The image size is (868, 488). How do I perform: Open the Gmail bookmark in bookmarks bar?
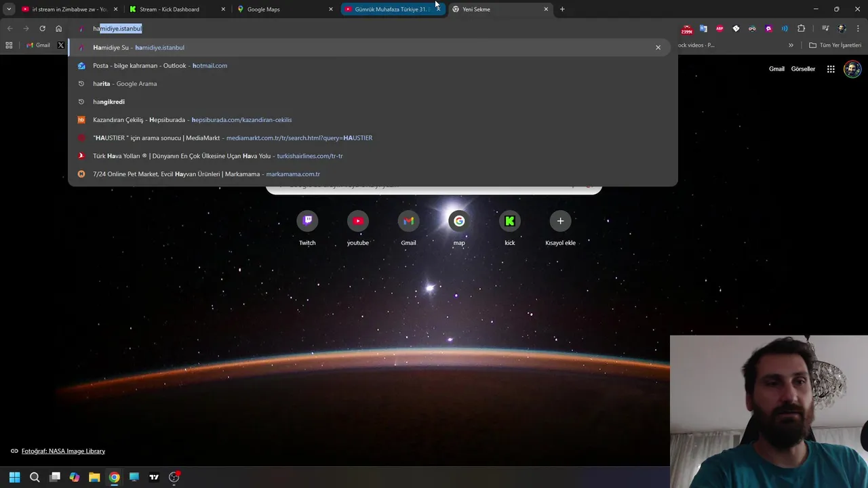pos(38,45)
